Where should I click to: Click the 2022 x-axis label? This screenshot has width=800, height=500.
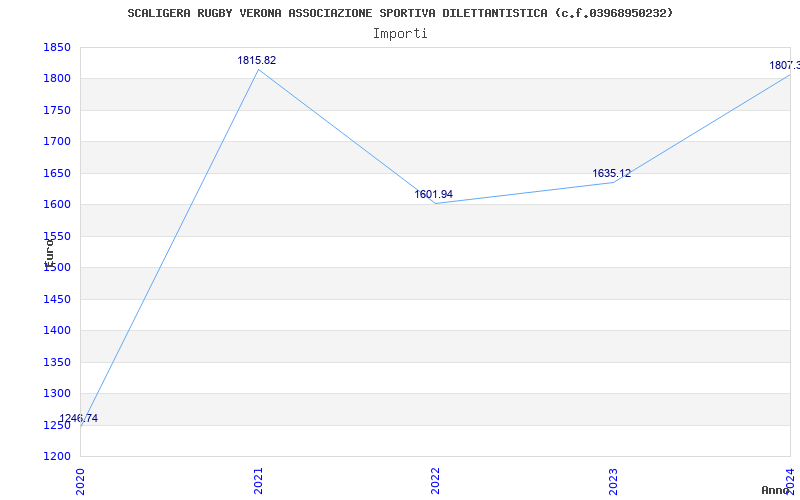435,481
